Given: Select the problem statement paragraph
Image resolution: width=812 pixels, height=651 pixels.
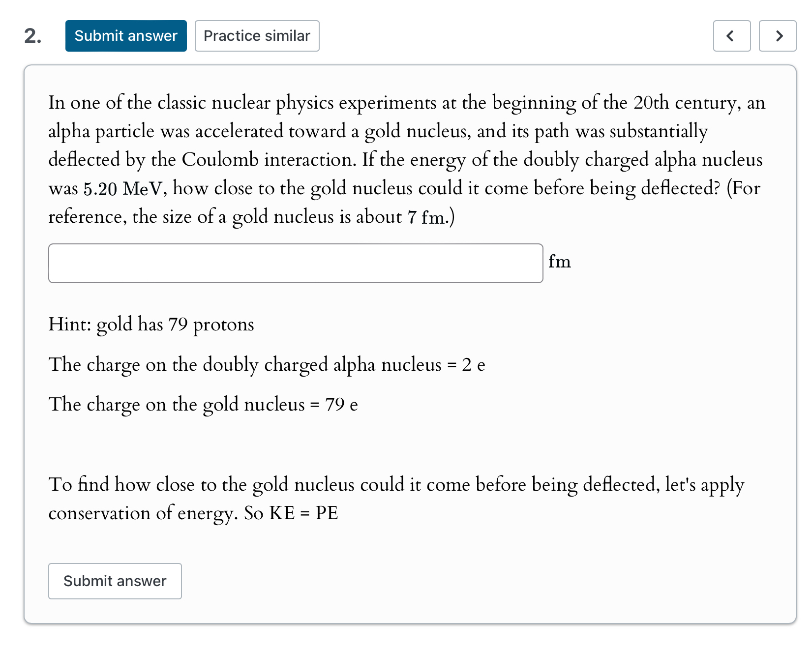Looking at the screenshot, I should [x=403, y=157].
